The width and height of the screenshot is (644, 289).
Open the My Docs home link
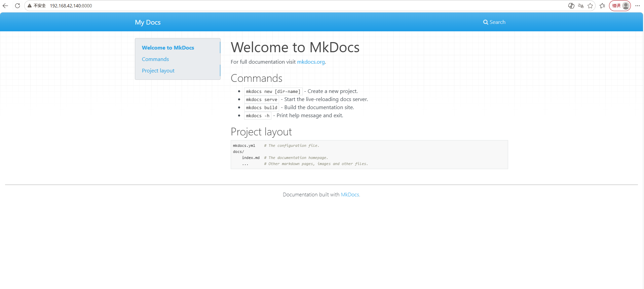(148, 22)
